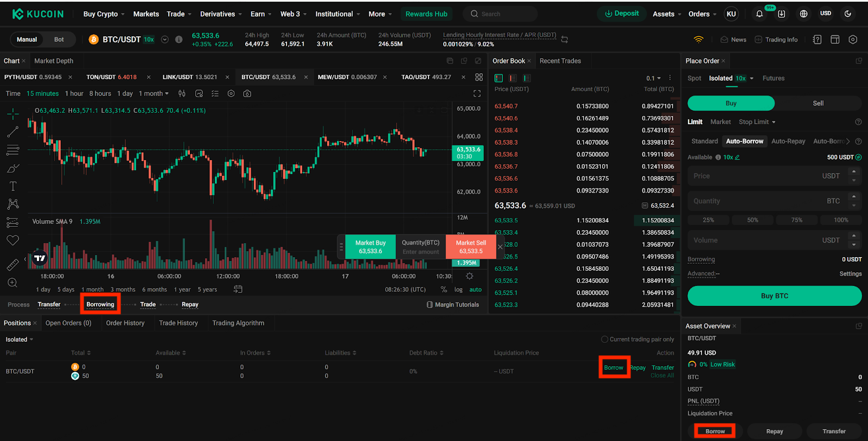The height and width of the screenshot is (441, 868).
Task: Expand Buy Crypto menu
Action: (x=104, y=14)
